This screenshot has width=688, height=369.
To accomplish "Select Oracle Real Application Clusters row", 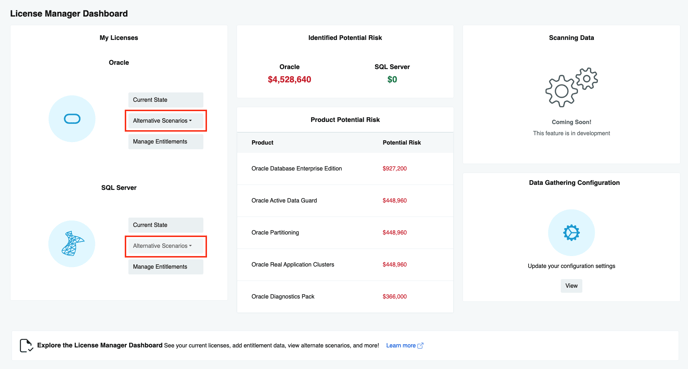I will [345, 265].
